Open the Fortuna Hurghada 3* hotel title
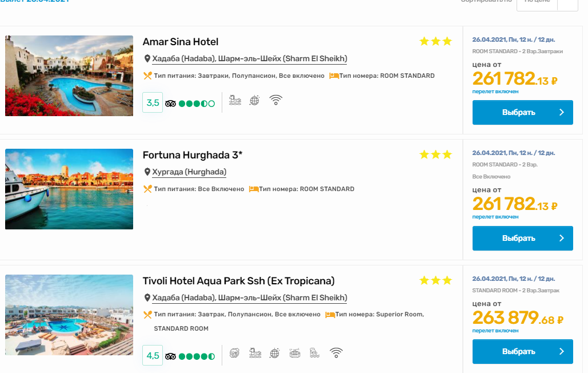 pos(192,155)
